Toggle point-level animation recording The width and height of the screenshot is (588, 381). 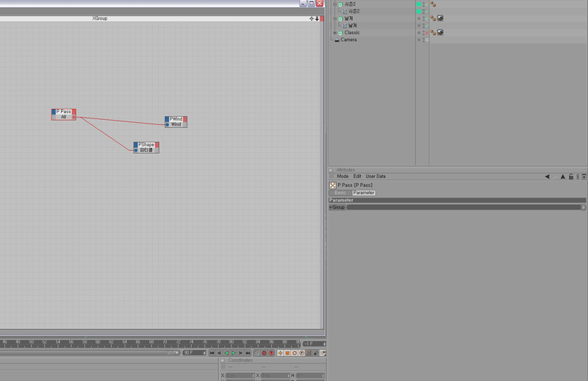[309, 353]
